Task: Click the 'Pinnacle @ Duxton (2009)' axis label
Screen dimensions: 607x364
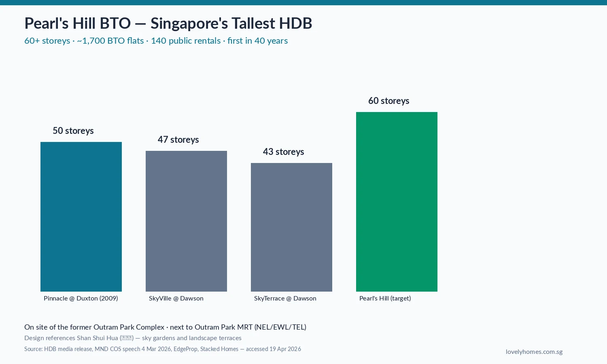Action: pyautogui.click(x=81, y=298)
